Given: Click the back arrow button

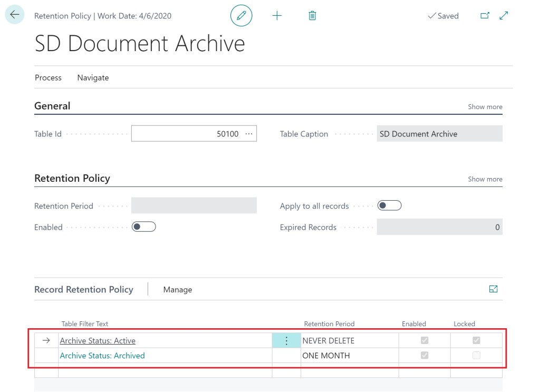Looking at the screenshot, I should (x=14, y=15).
